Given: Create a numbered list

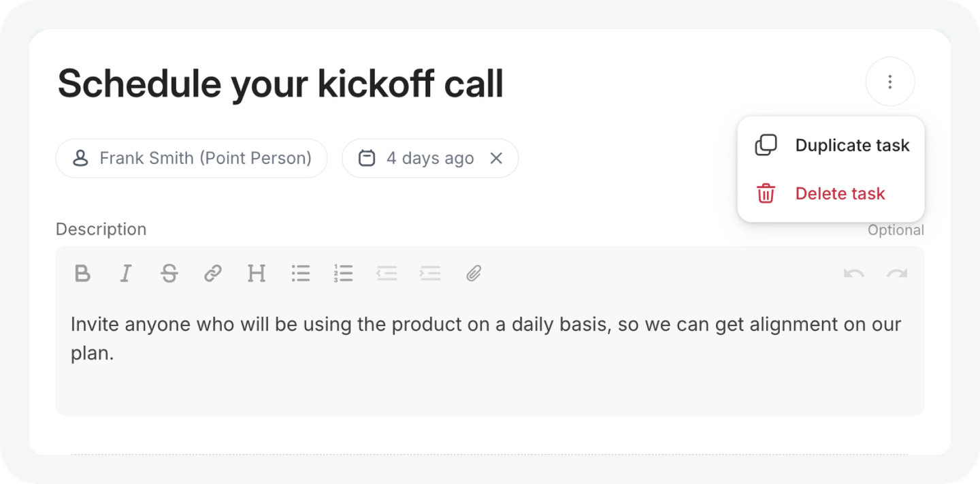Looking at the screenshot, I should point(344,274).
